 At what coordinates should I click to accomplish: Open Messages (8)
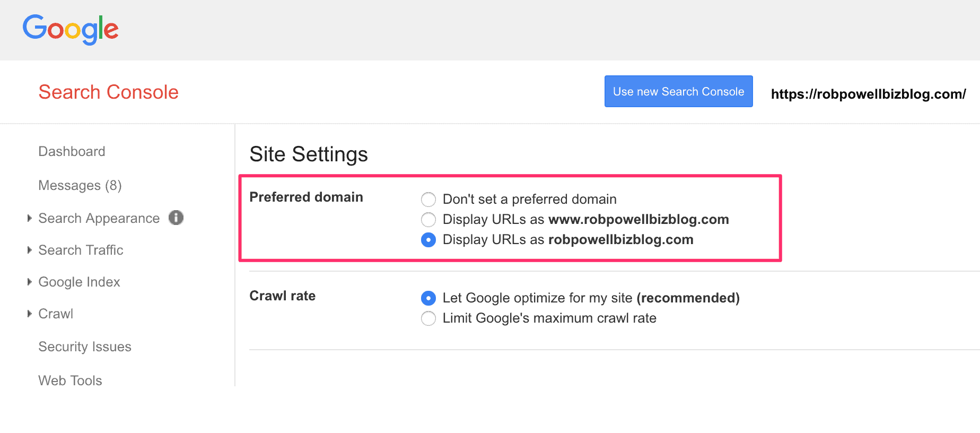pyautogui.click(x=80, y=185)
